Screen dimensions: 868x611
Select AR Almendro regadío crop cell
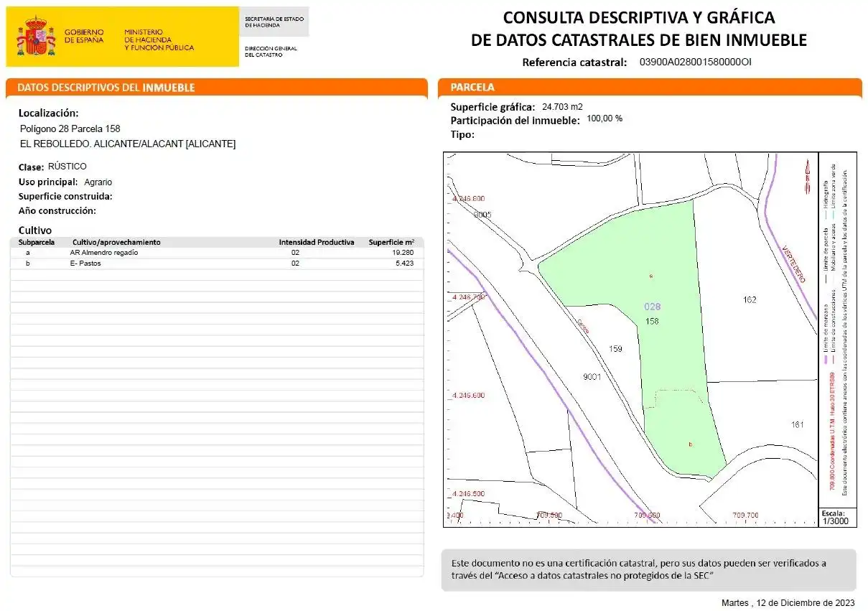pyautogui.click(x=103, y=253)
